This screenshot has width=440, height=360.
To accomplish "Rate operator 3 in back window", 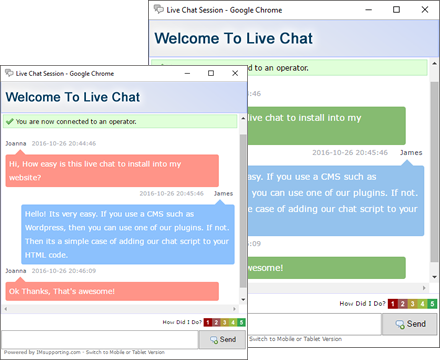I will pyautogui.click(x=412, y=304).
